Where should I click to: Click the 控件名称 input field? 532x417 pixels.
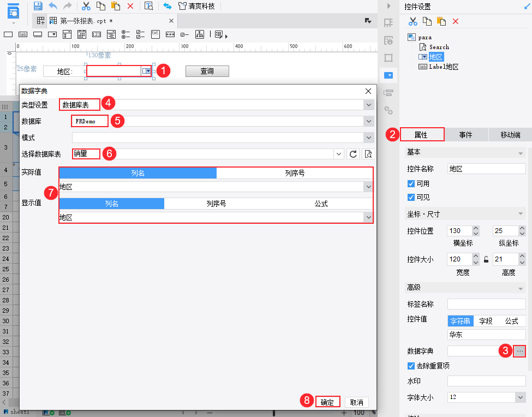(x=486, y=169)
